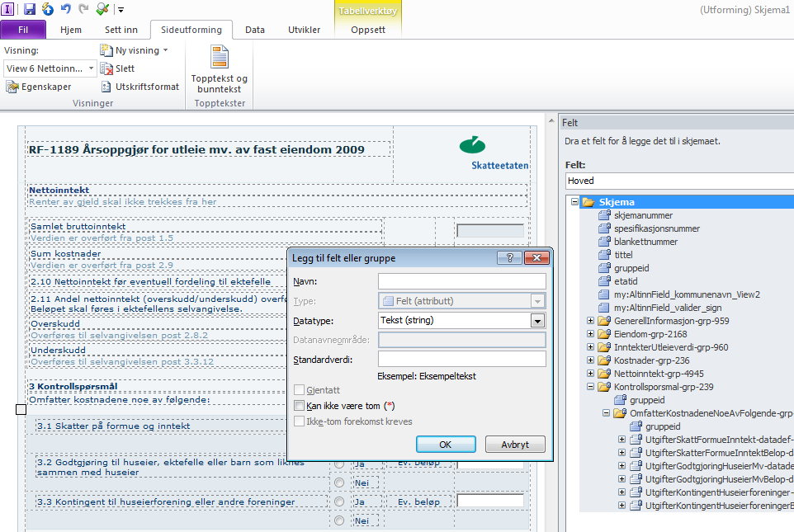Screen dimensions: 794x532
Task: Click the folder icon beside GenerellInformasjon-grp-959
Action: [605, 320]
